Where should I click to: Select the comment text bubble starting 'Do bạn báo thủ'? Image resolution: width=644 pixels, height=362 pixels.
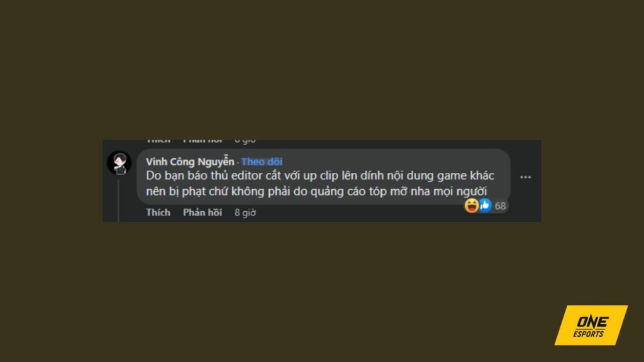(323, 177)
